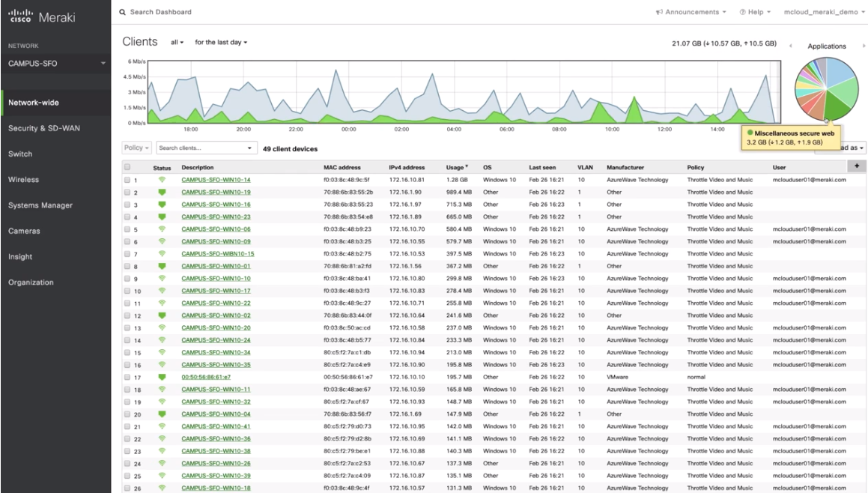Click wired status icon for client 00:50:56:86:61:e7

(x=163, y=377)
